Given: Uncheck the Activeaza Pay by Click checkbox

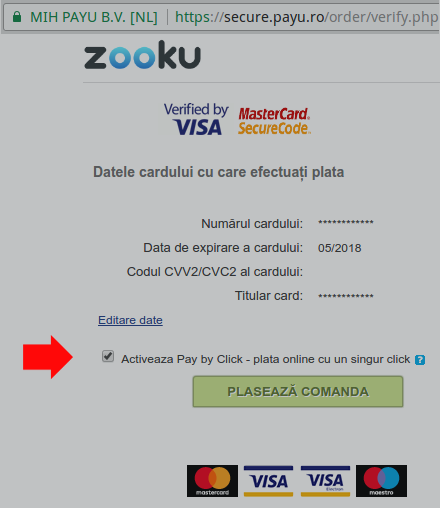Looking at the screenshot, I should point(108,356).
